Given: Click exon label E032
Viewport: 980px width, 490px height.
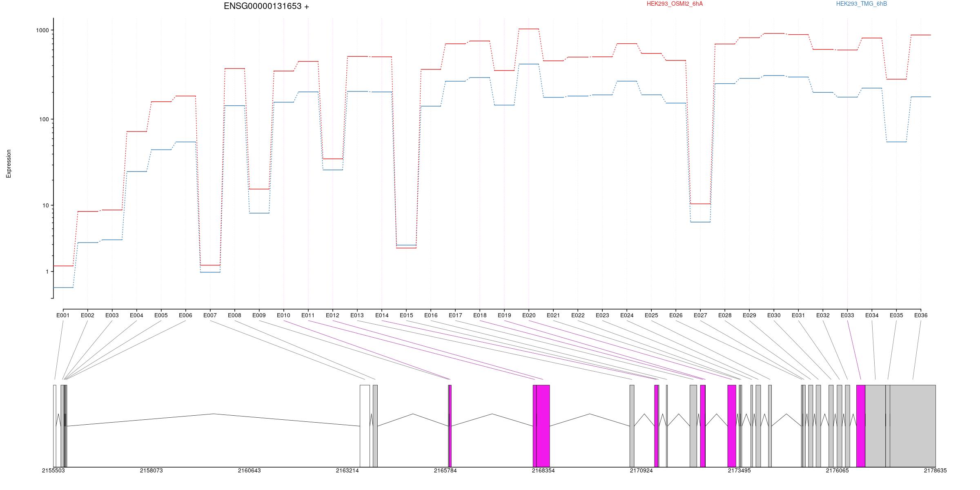Looking at the screenshot, I should 823,315.
